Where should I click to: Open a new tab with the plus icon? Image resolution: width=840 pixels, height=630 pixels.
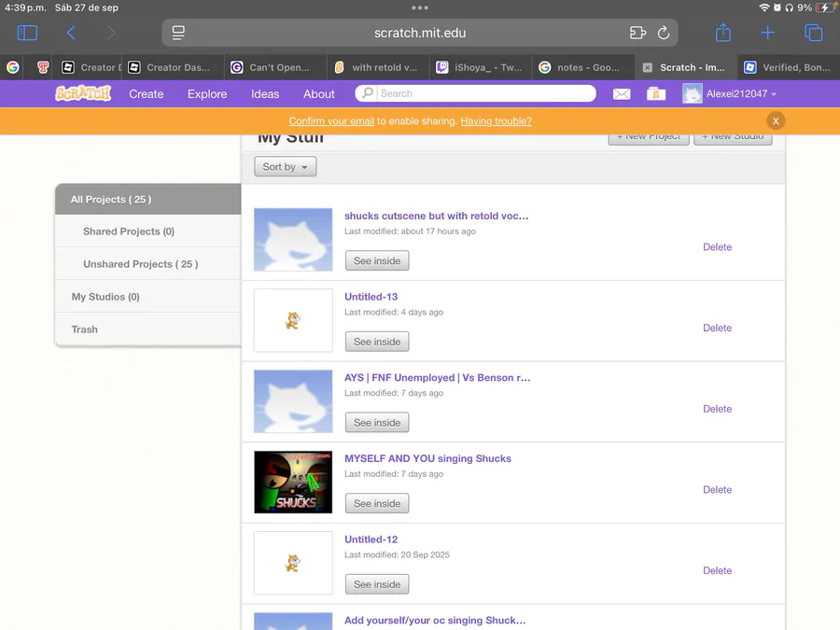click(768, 33)
